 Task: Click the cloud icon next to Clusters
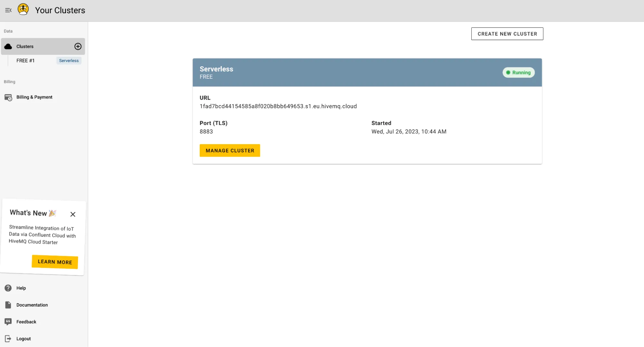coord(8,46)
